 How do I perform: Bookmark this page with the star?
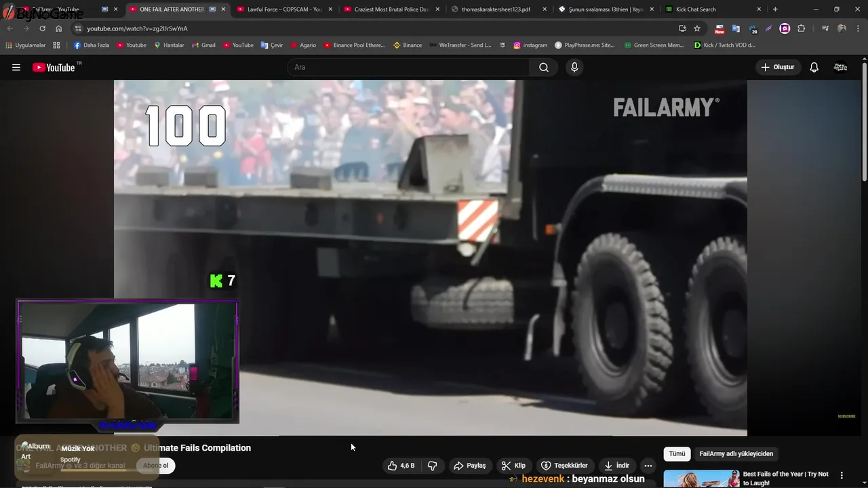pyautogui.click(x=697, y=28)
